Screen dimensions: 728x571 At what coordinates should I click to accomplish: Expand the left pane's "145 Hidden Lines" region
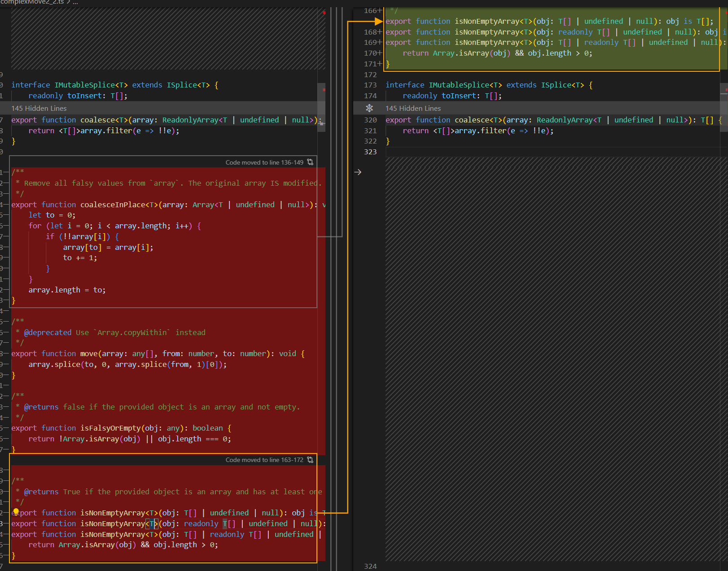point(39,108)
